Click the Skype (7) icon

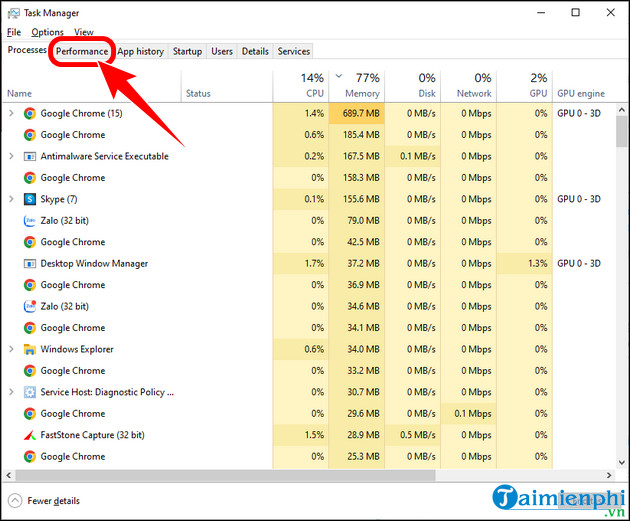(x=29, y=199)
